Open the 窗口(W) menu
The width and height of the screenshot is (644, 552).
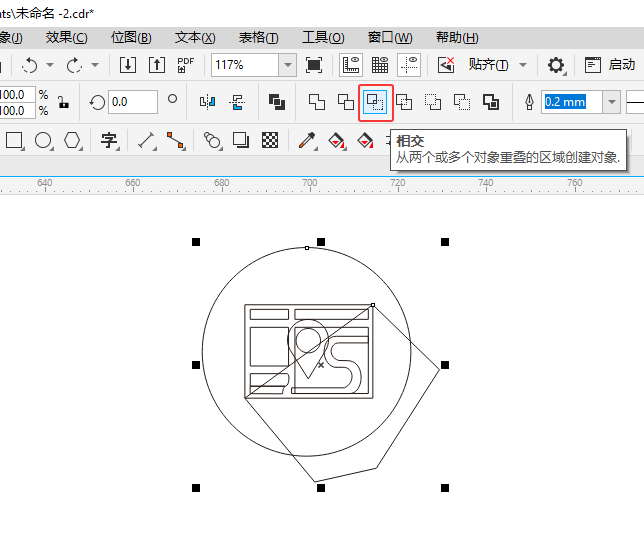[x=390, y=38]
